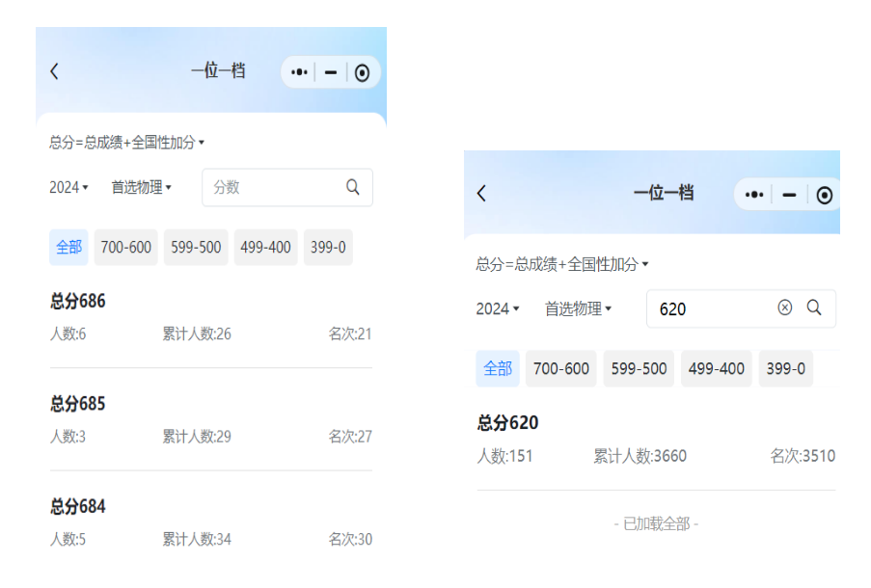Switch to the 599-500 tab in the right panel
Screen dimensions: 871x588
639,369
